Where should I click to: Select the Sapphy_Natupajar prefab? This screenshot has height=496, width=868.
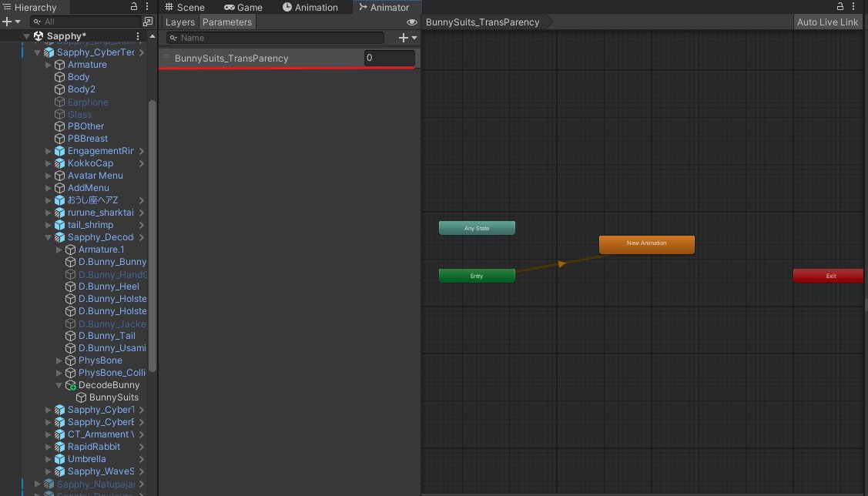pyautogui.click(x=96, y=484)
